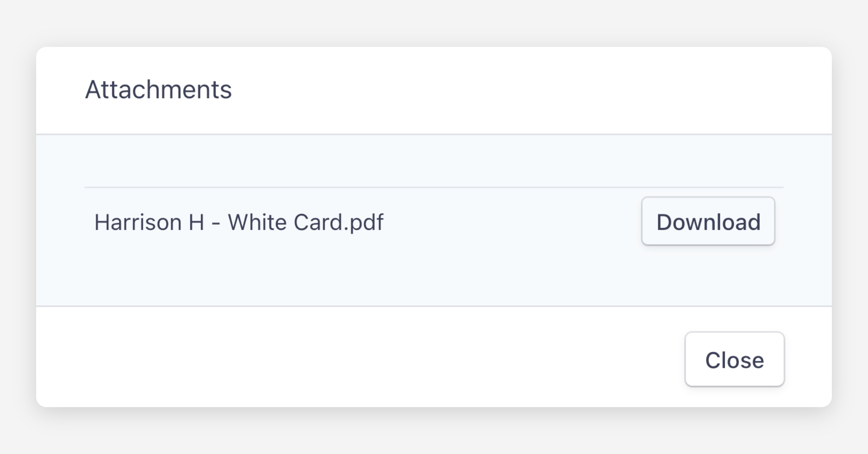Click the letter "H" initial in the filename

click(x=196, y=222)
